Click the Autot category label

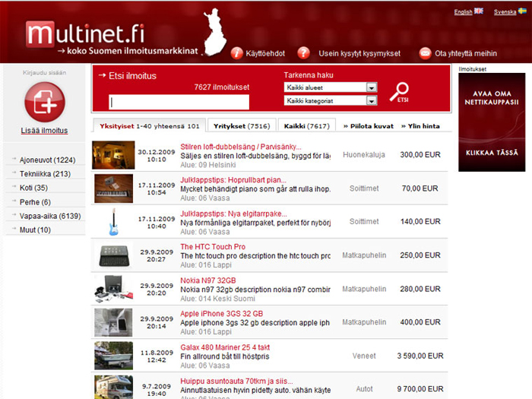364,389
